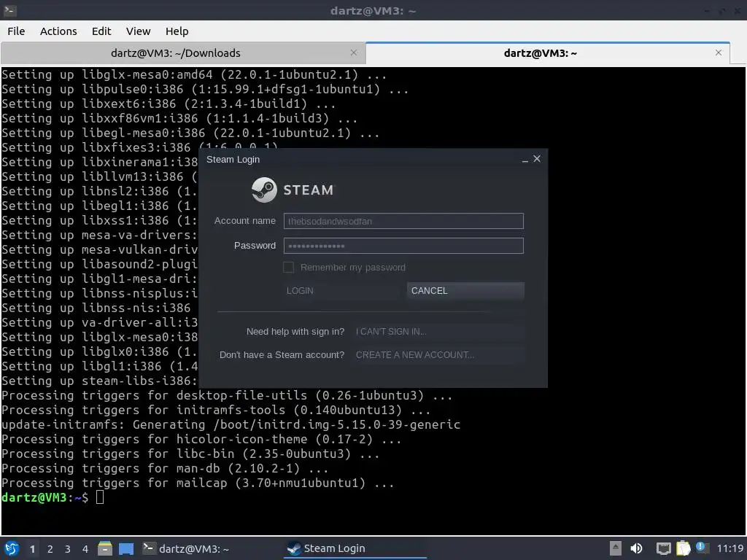Click the 'update-initramfs: Generating' line

pos(231,424)
